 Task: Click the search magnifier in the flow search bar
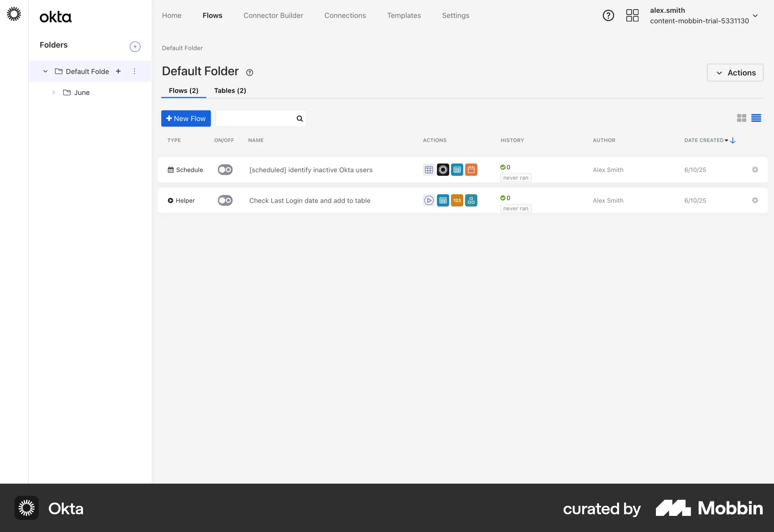299,118
